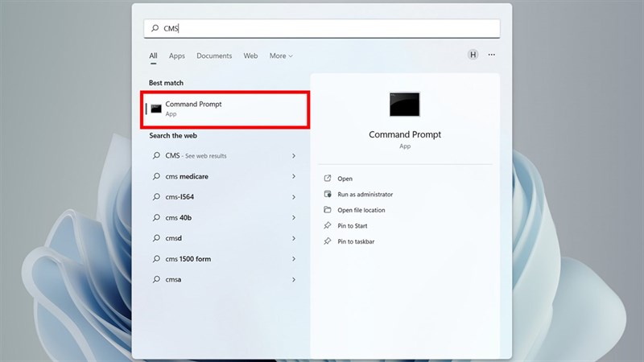Open the three-dots more options menu

coord(491,55)
